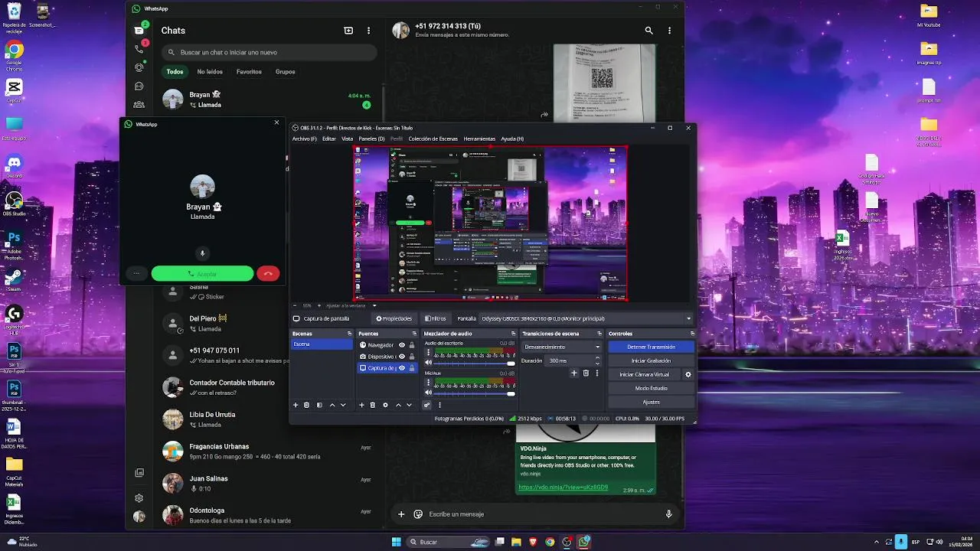
Task: Open WhatsApp chats list menu (three dots)
Action: pyautogui.click(x=368, y=31)
